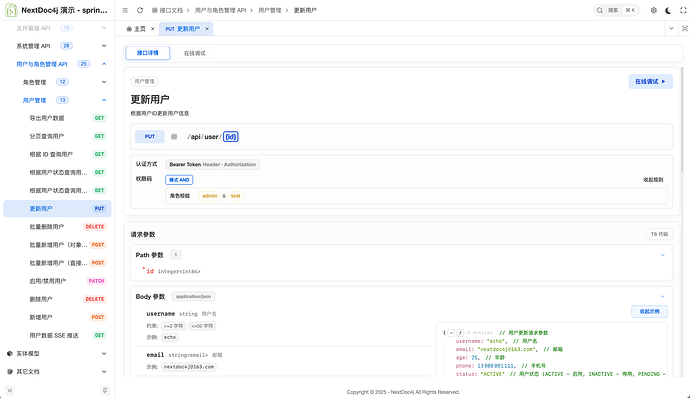The width and height of the screenshot is (690, 398).
Task: Open 批量删除用户 DELETE endpoint
Action: coord(57,227)
